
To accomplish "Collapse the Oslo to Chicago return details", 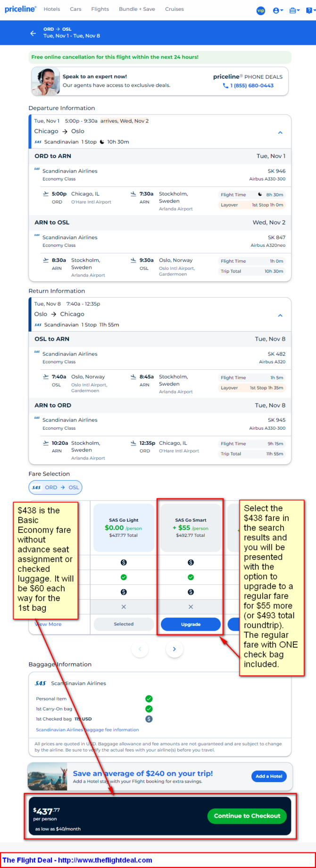I will point(280,315).
